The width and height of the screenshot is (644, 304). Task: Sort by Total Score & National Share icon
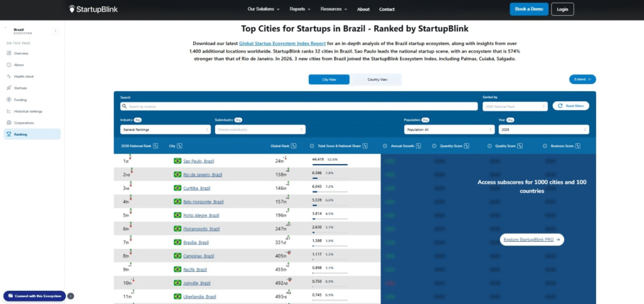click(365, 146)
